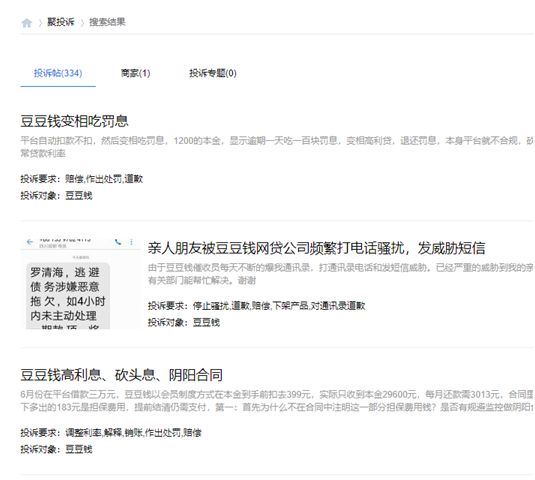This screenshot has height=480, width=535.
Task: Open complaint titled 豆豆钱变相吃罚息
Action: click(x=74, y=121)
